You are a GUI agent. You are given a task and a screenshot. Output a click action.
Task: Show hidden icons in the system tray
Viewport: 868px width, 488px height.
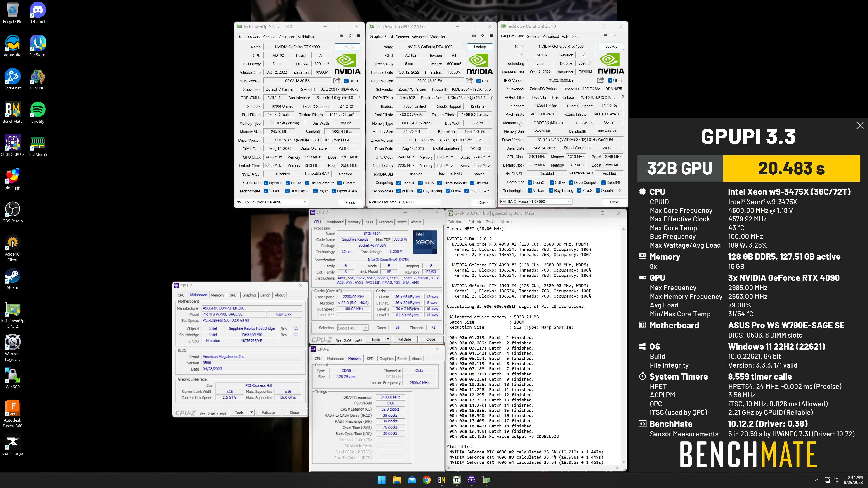point(816,480)
